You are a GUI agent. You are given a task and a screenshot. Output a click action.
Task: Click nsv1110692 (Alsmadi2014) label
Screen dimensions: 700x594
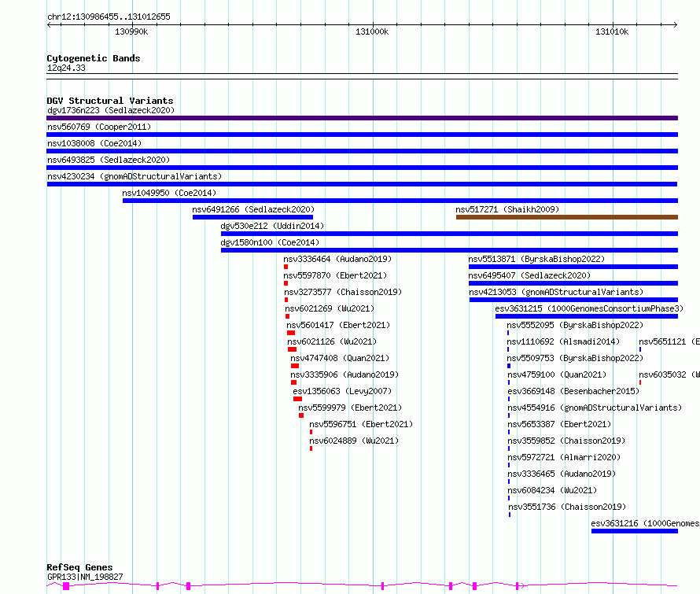click(x=563, y=341)
